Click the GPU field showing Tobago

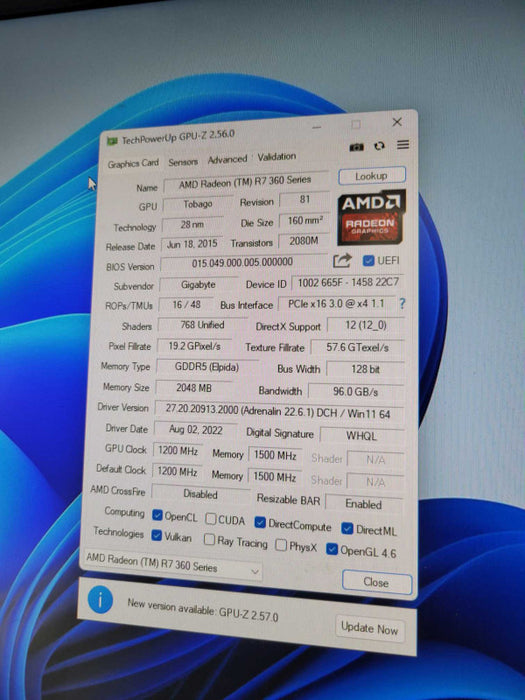198,204
